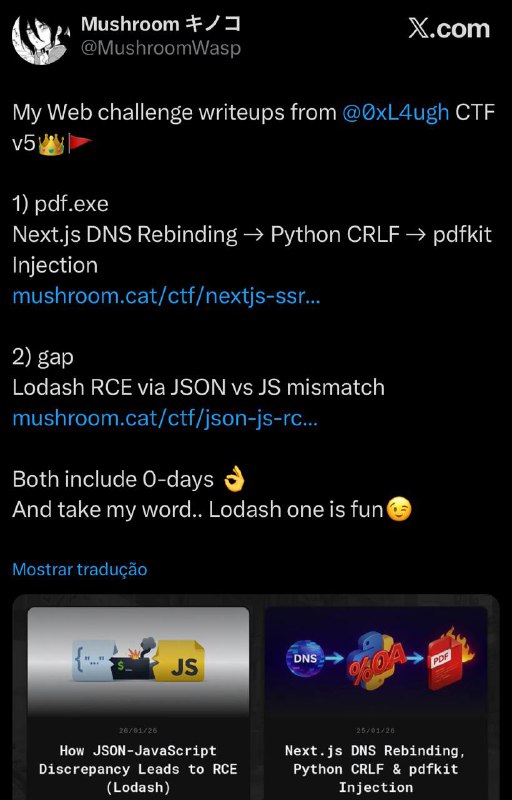This screenshot has width=512, height=800.
Task: Open the JSON-JavaScript Discrepancy card image
Action: [138, 662]
